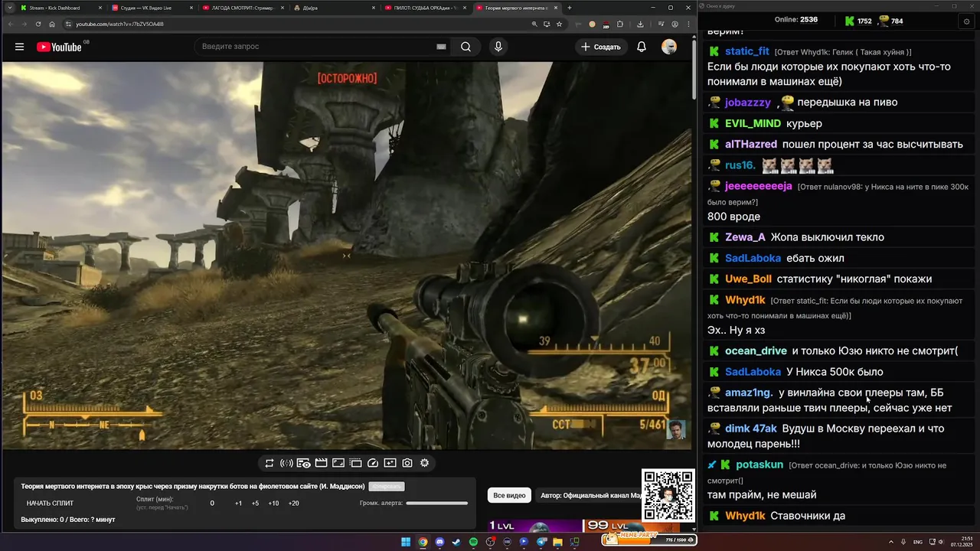
Task: Click chat username static_fit
Action: [x=747, y=51]
